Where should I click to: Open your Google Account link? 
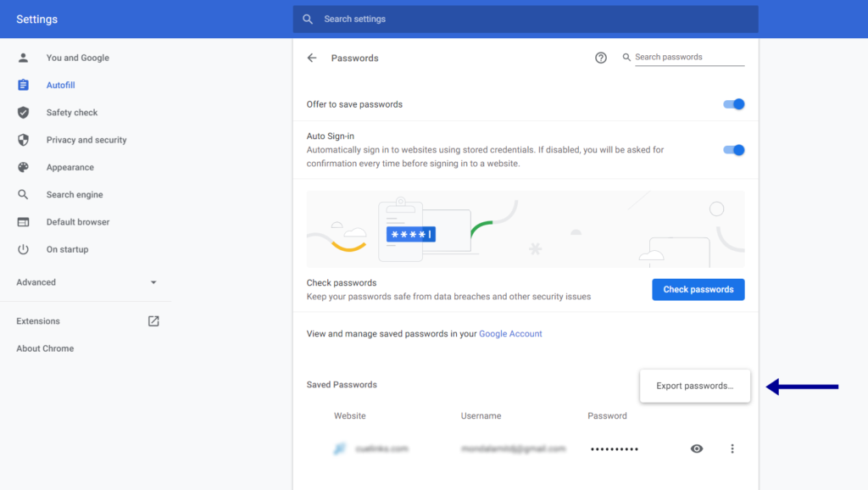pyautogui.click(x=510, y=333)
